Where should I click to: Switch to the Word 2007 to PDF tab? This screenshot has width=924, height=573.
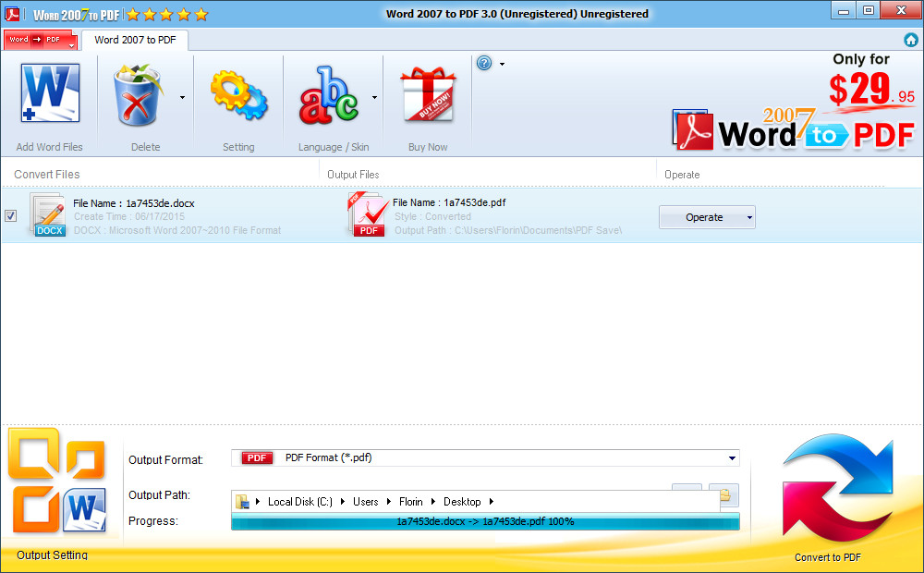pos(134,40)
